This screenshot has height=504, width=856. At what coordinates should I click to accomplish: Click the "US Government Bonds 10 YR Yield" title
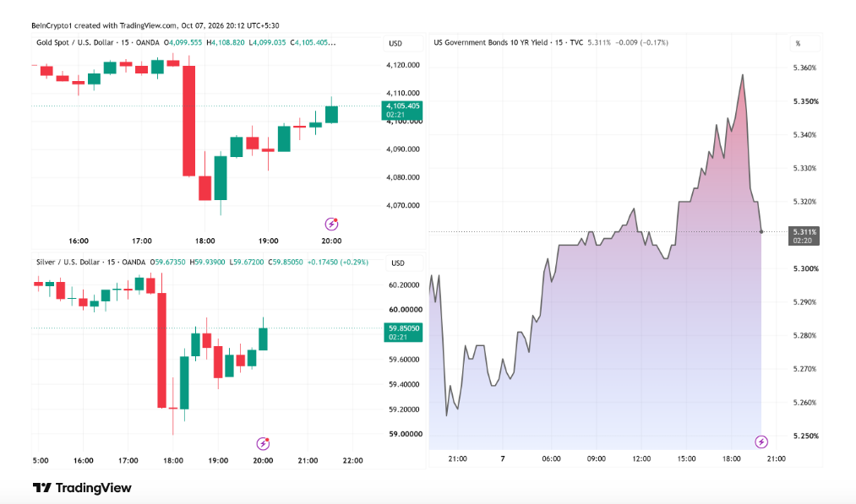click(x=491, y=42)
